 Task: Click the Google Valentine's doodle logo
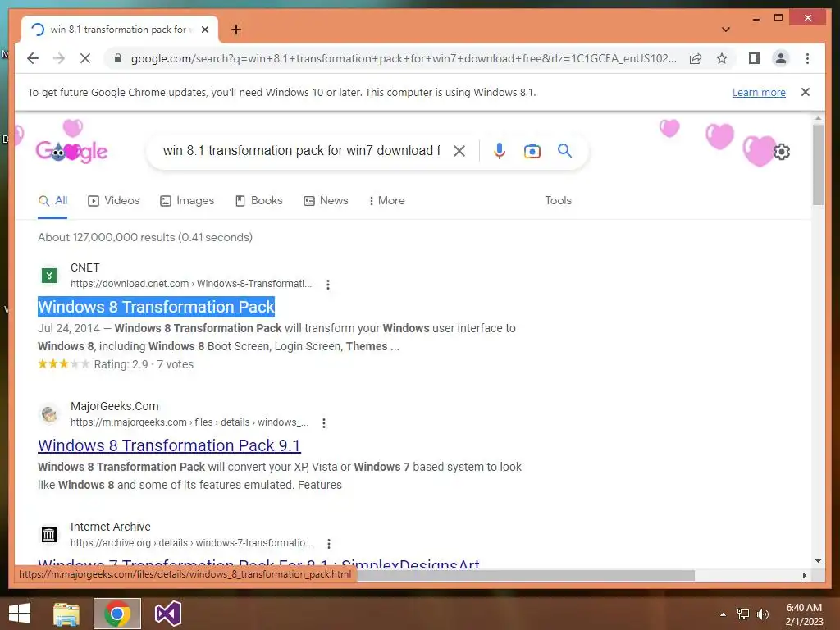click(x=71, y=151)
